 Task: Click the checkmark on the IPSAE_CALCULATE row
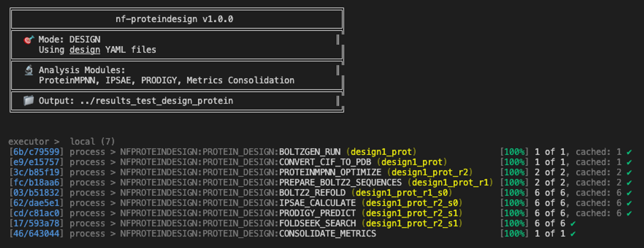[x=629, y=203]
